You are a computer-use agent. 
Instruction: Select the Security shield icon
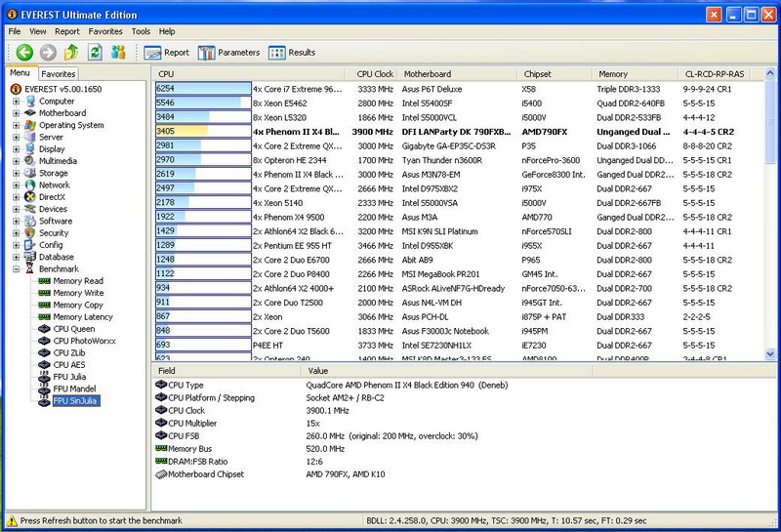(30, 232)
